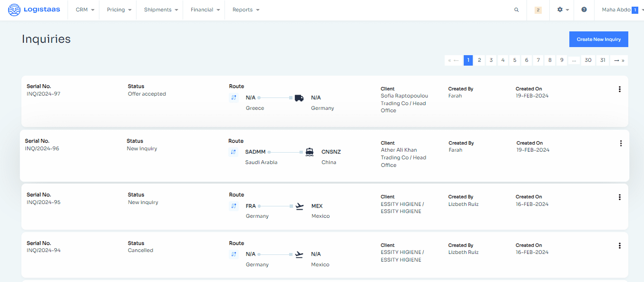Go to pagination page 2
Image resolution: width=644 pixels, height=282 pixels.
click(x=479, y=60)
